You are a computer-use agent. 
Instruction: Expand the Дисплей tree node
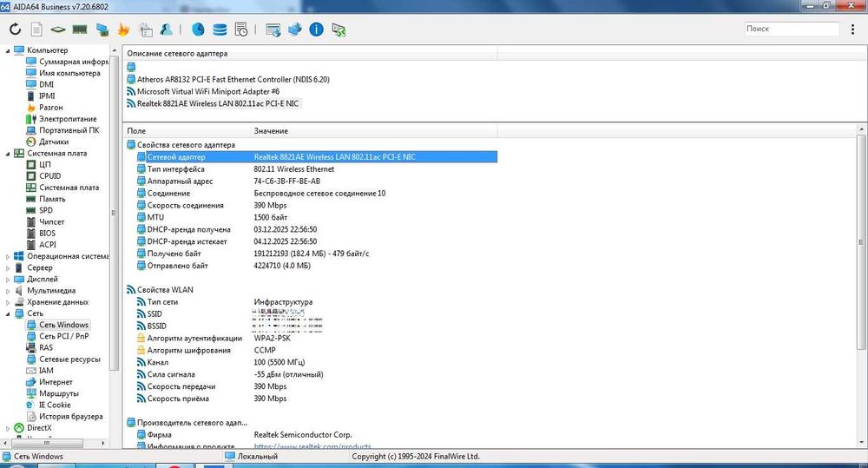[8, 280]
